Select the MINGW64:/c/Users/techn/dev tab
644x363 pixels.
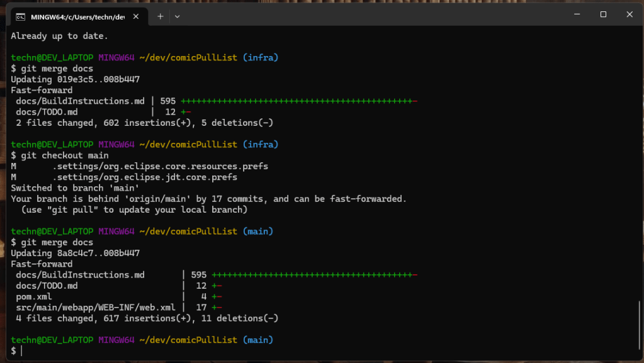pos(79,17)
